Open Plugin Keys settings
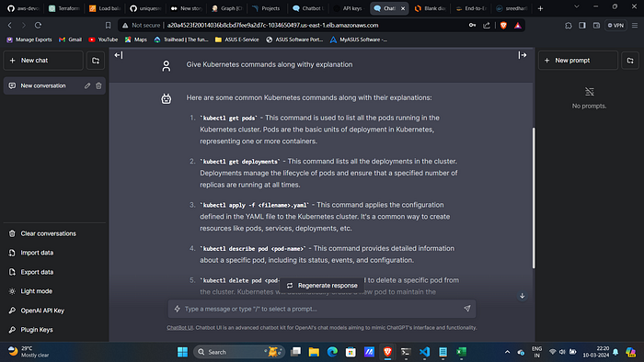 coord(54,330)
